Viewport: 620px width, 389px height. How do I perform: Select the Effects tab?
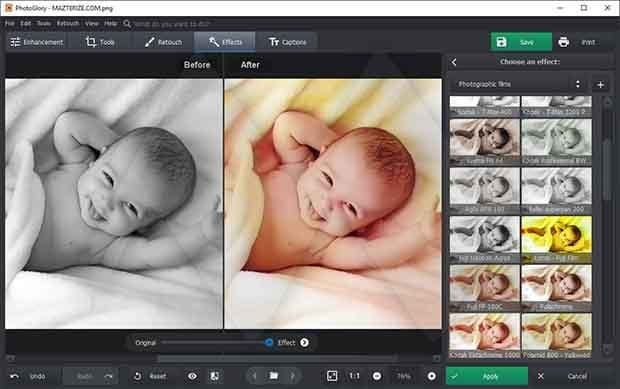pos(225,42)
